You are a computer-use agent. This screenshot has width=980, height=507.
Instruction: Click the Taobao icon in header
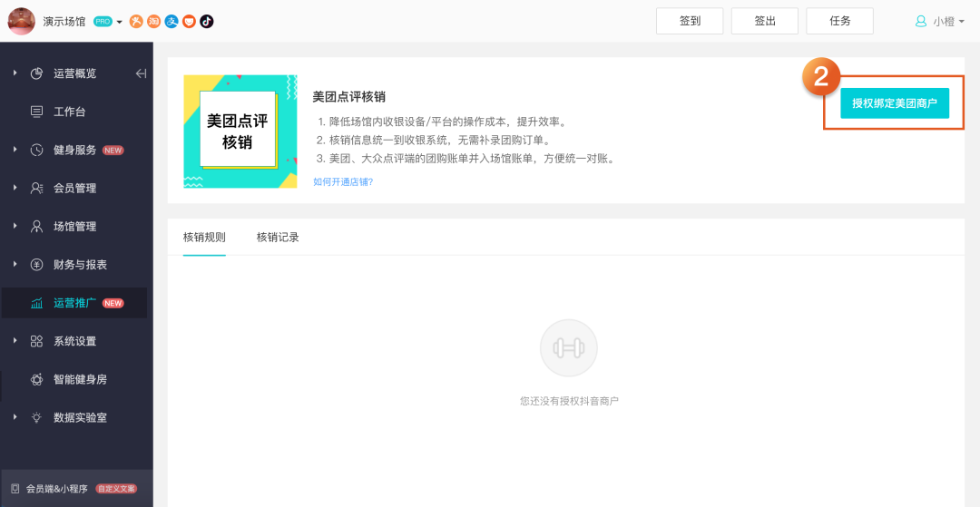click(x=154, y=21)
